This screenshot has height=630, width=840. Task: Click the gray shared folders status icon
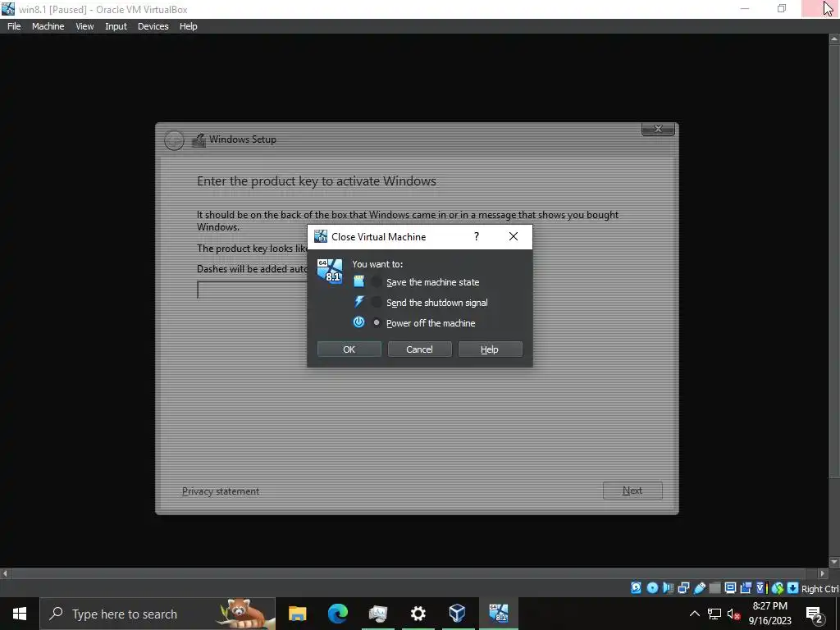coord(714,587)
